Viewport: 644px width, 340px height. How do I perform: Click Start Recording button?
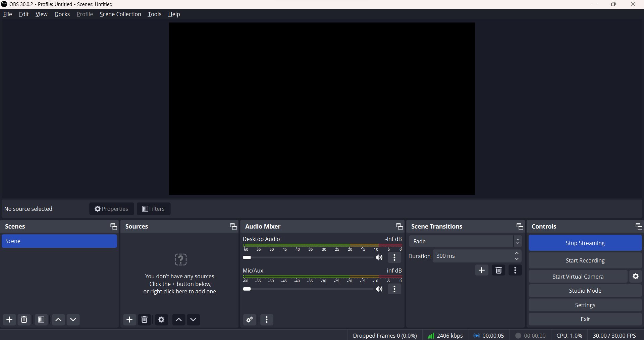(585, 260)
